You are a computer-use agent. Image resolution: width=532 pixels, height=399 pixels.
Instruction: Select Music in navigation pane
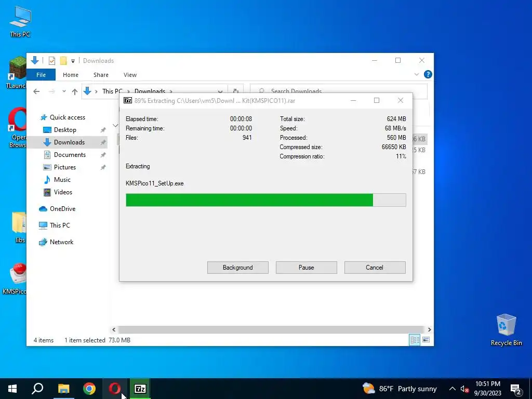tap(62, 180)
